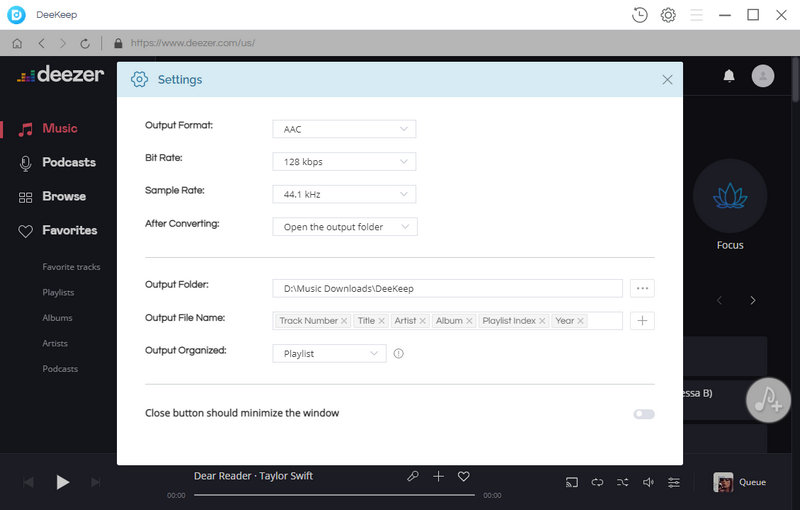Click the floating add-music button
The width and height of the screenshot is (800, 510).
tap(768, 400)
